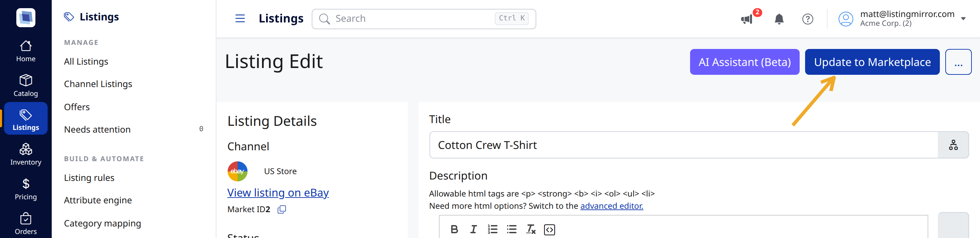980x238 pixels.
Task: Click the US Store channel name
Action: pyautogui.click(x=280, y=171)
